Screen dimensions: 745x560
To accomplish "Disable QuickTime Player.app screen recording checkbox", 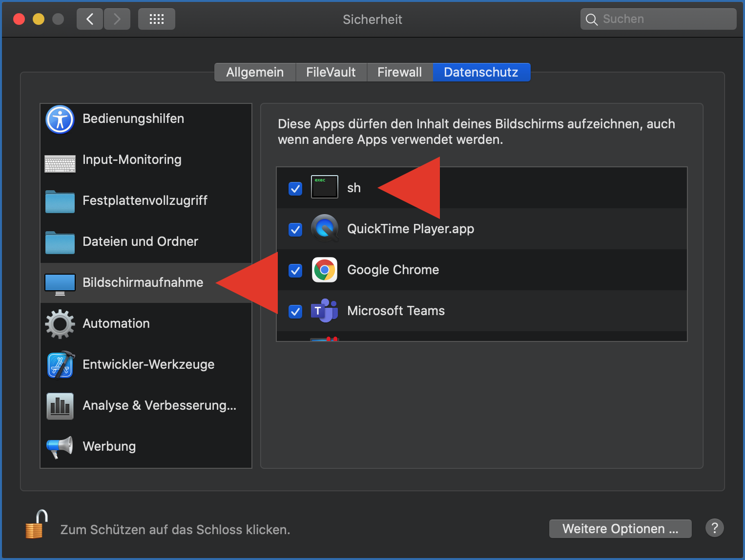I will [x=295, y=229].
